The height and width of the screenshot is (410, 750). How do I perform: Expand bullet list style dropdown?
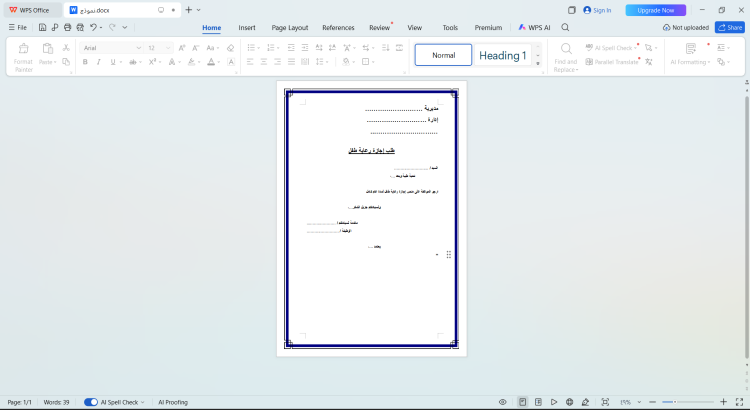pyautogui.click(x=259, y=48)
